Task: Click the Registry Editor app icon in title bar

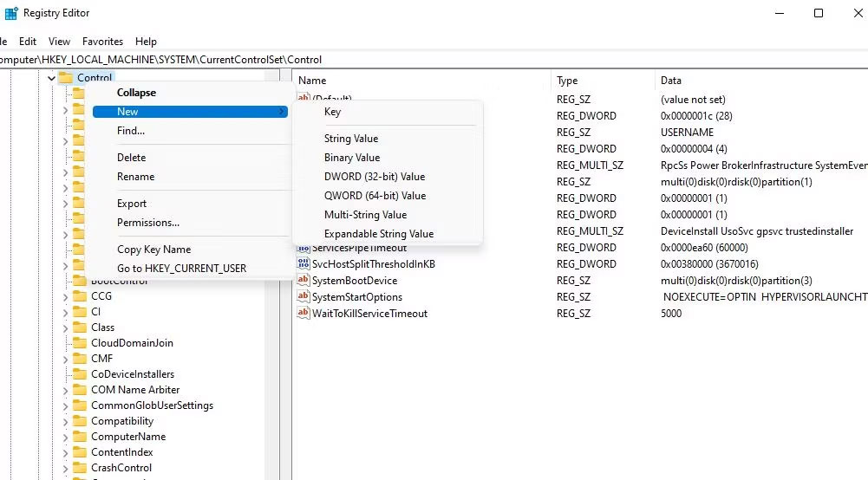Action: [11, 13]
